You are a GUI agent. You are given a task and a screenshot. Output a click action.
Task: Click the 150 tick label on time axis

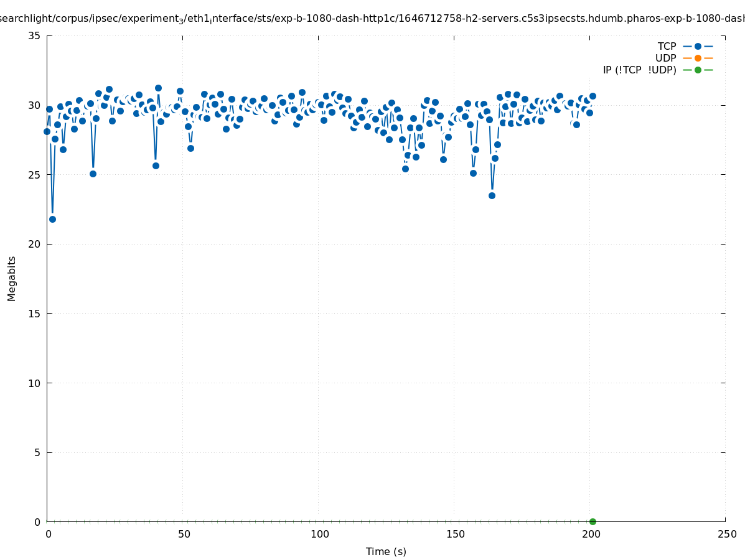455,534
